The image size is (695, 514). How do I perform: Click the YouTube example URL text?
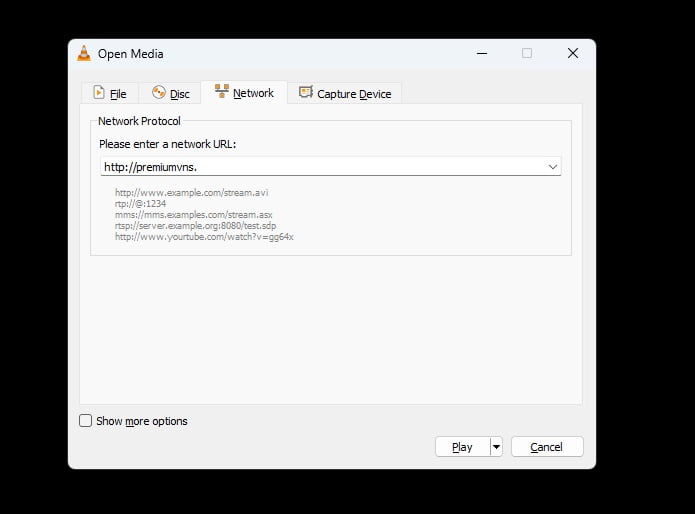pyautogui.click(x=204, y=237)
